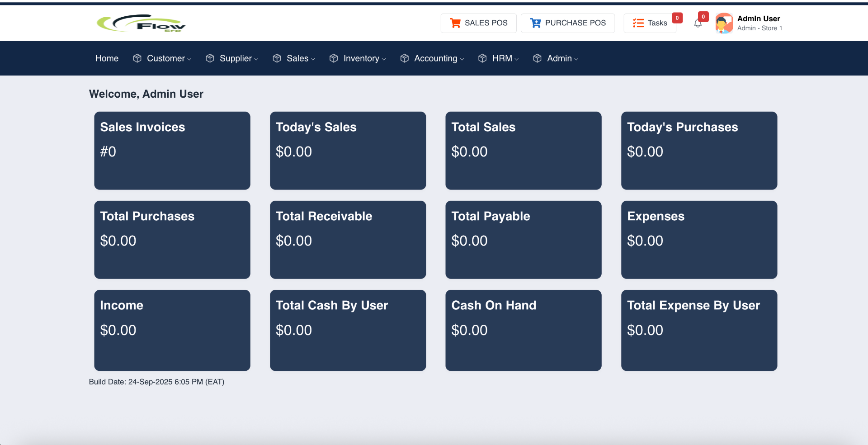Open the notifications bell
The width and height of the screenshot is (868, 445).
(x=698, y=24)
